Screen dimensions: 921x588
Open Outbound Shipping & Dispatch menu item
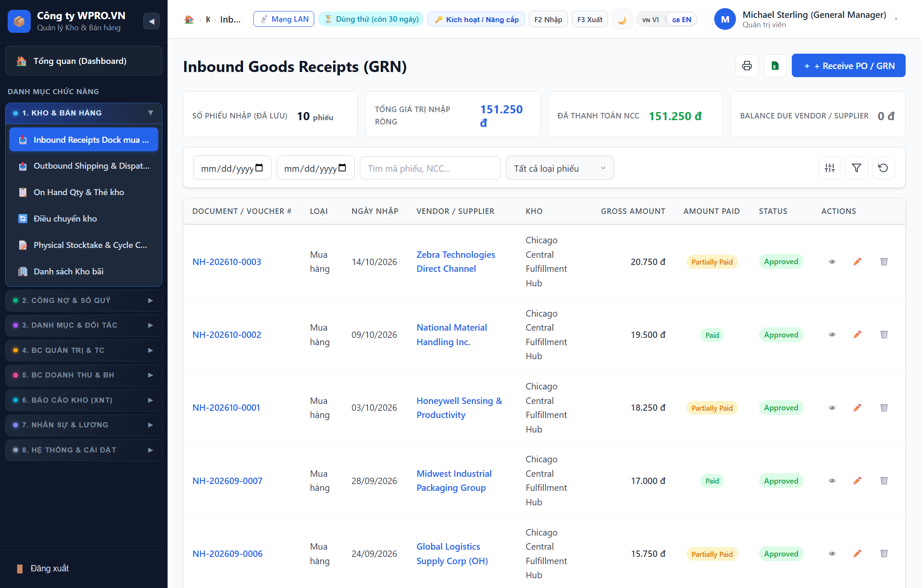84,166
